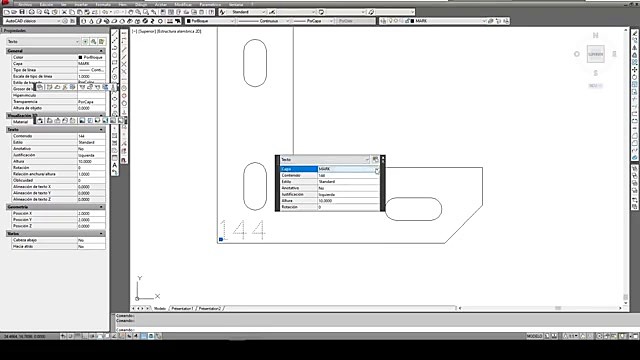Click the Save icon in toolbar
Image resolution: width=640 pixels, height=360 pixels.
tap(22, 12)
